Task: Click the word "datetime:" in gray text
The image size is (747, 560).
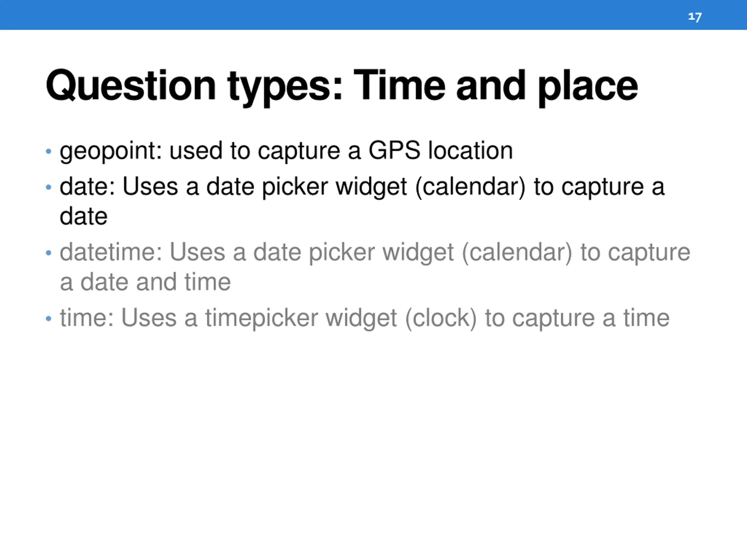Action: tap(111, 252)
